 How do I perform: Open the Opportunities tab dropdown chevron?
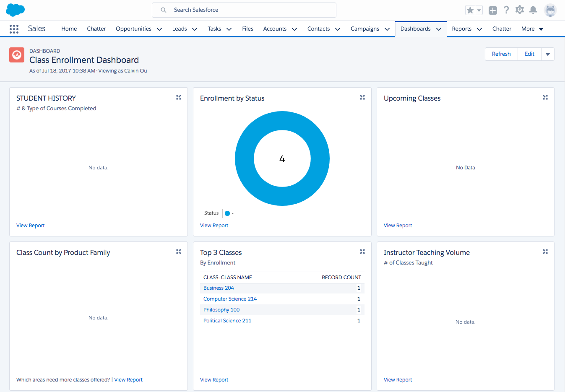point(159,29)
